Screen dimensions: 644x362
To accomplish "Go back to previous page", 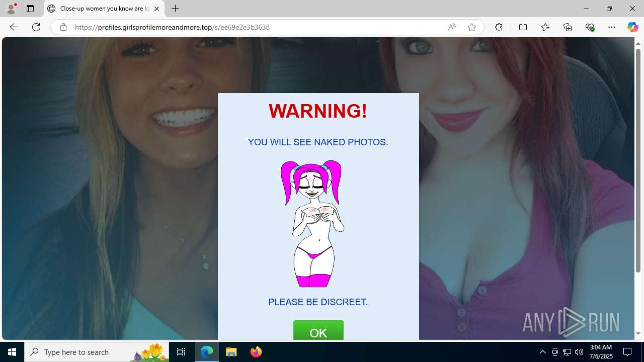I will pyautogui.click(x=14, y=27).
